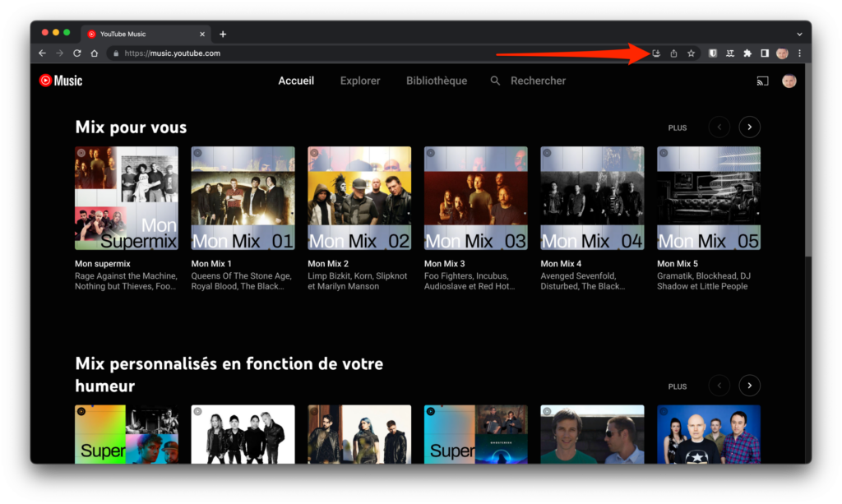Click the YouTube Music logo
This screenshot has height=504, width=842.
[61, 81]
